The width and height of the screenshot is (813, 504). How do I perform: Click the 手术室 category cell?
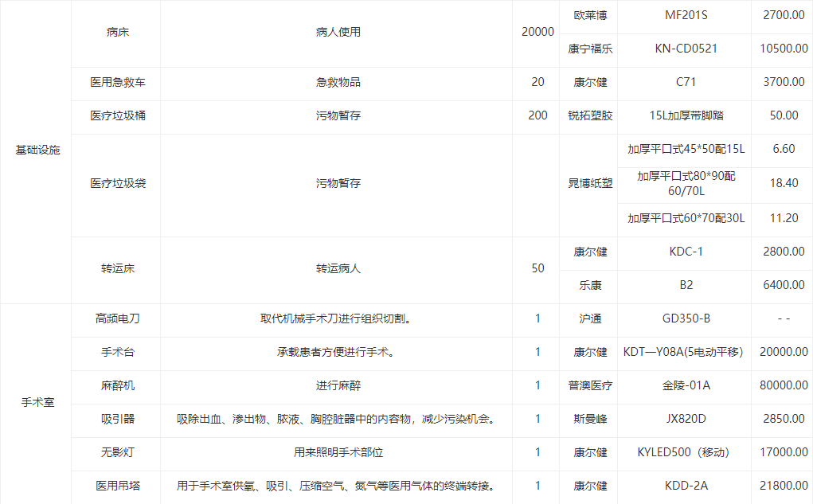point(37,402)
